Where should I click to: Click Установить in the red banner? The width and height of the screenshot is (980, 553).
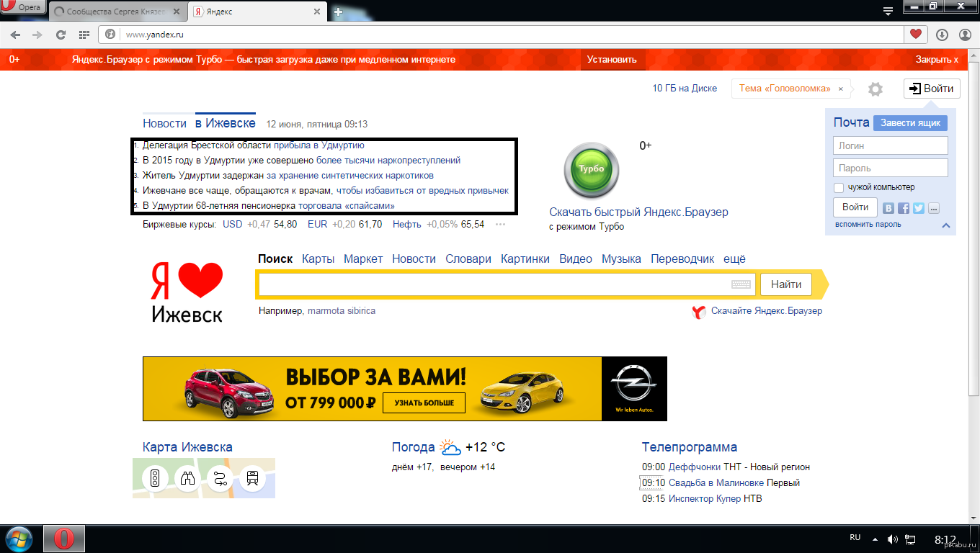[x=612, y=60]
